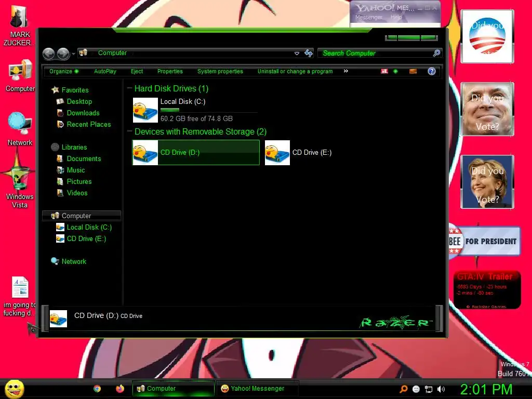Open System properties from toolbar
Image resolution: width=532 pixels, height=399 pixels.
[220, 71]
